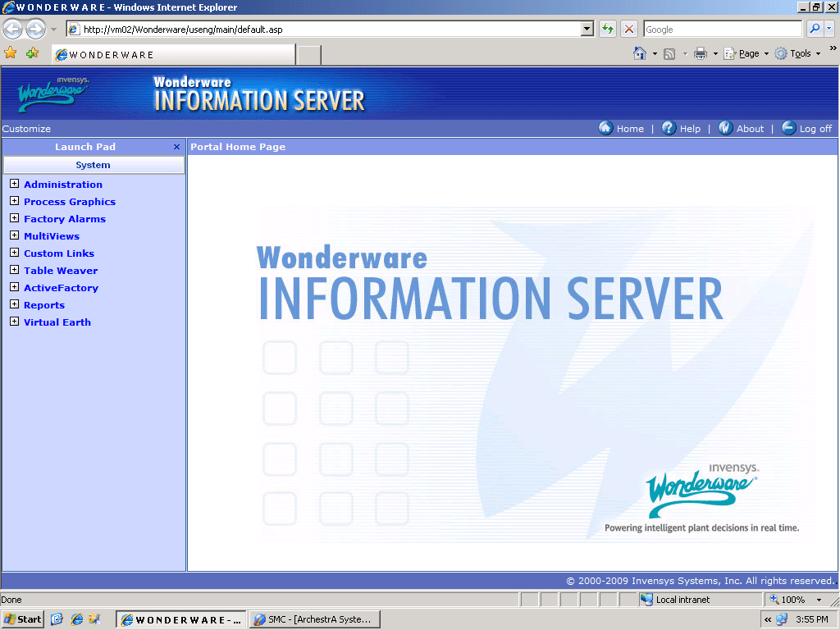Expand the Reports tree node

coord(15,304)
